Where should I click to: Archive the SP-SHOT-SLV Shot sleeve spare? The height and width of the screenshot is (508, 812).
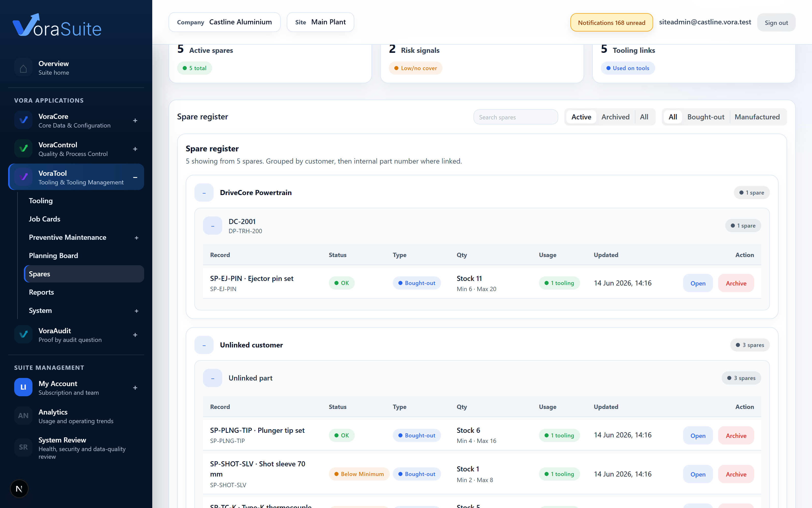click(x=736, y=474)
